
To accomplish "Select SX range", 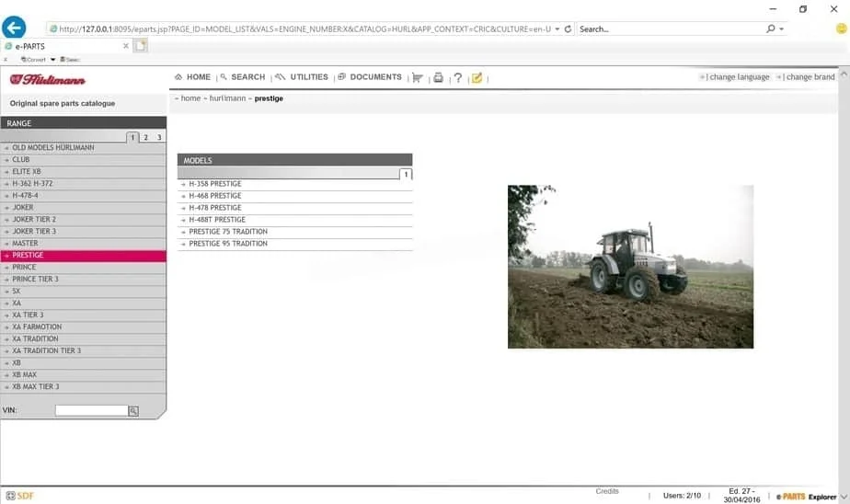I will click(84, 291).
